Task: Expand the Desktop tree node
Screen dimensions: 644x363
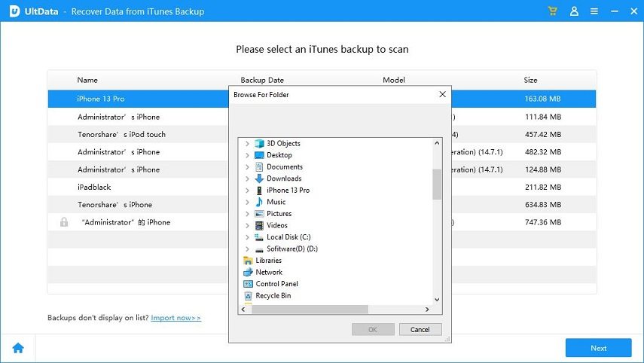Action: click(x=247, y=155)
